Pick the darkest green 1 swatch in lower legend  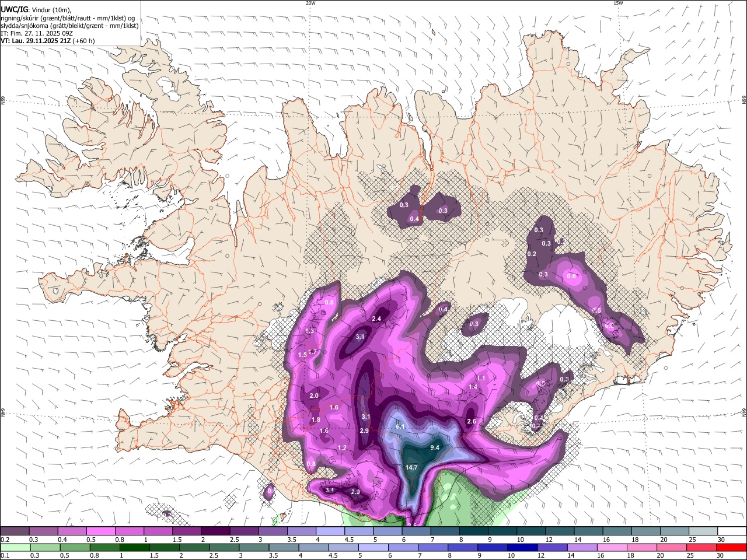135,547
